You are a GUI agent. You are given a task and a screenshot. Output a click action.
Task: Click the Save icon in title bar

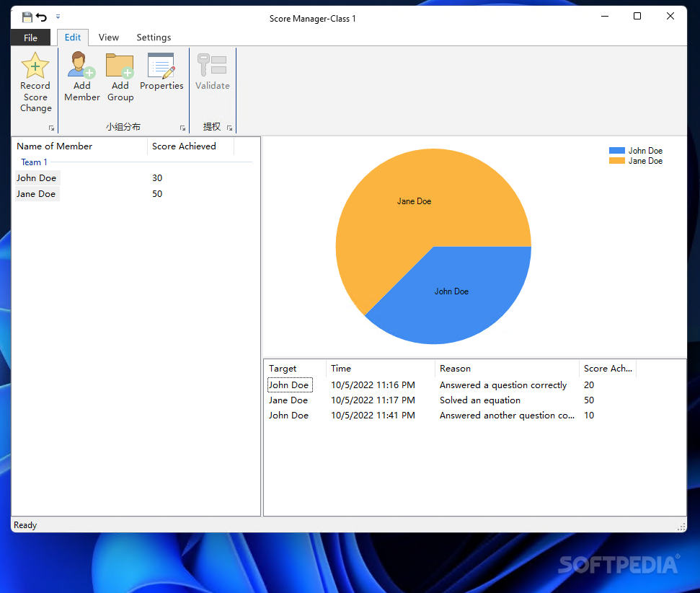27,17
